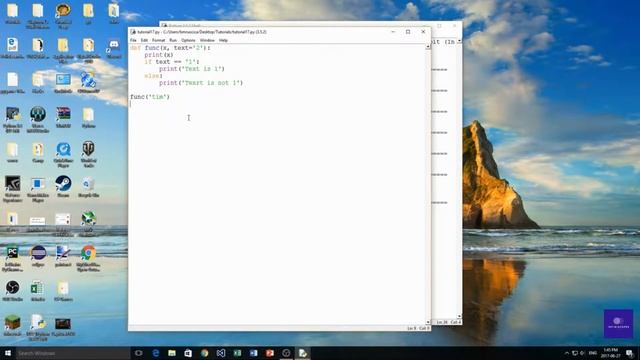Select the Minecraft desktop shortcut
Viewport: 640px width, 360px height.
point(13,326)
